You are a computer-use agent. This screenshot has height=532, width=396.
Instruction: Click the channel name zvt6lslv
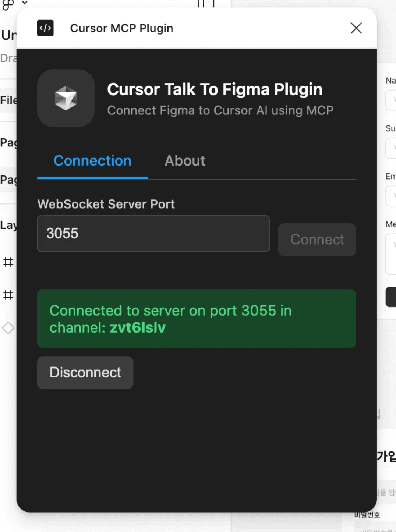(138, 328)
